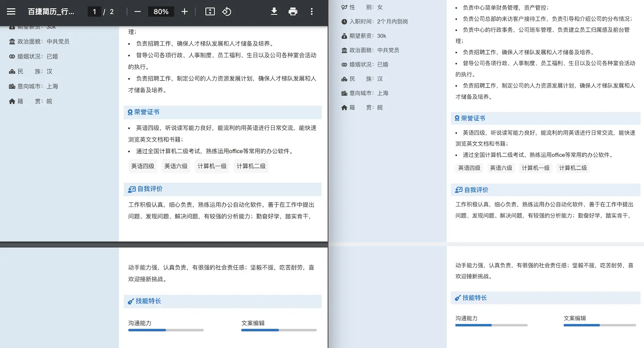The image size is (644, 348).
Task: Print the PDF document
Action: 293,12
